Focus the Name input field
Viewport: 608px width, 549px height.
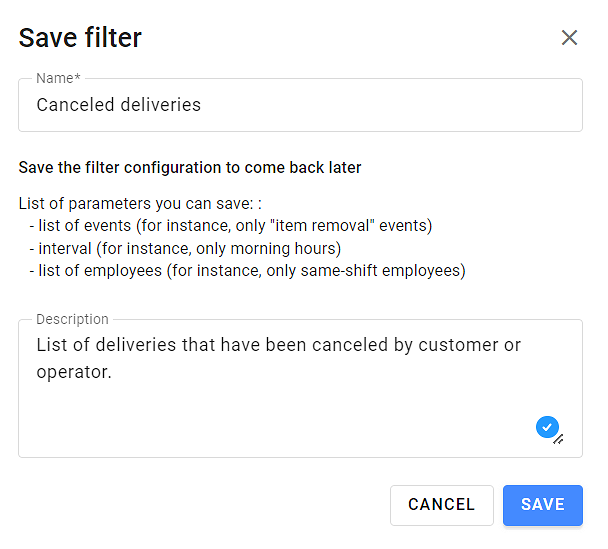point(300,105)
